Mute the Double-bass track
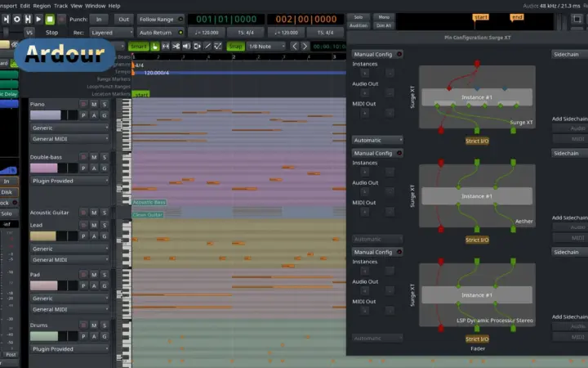This screenshot has height=368, width=588. pyautogui.click(x=94, y=157)
